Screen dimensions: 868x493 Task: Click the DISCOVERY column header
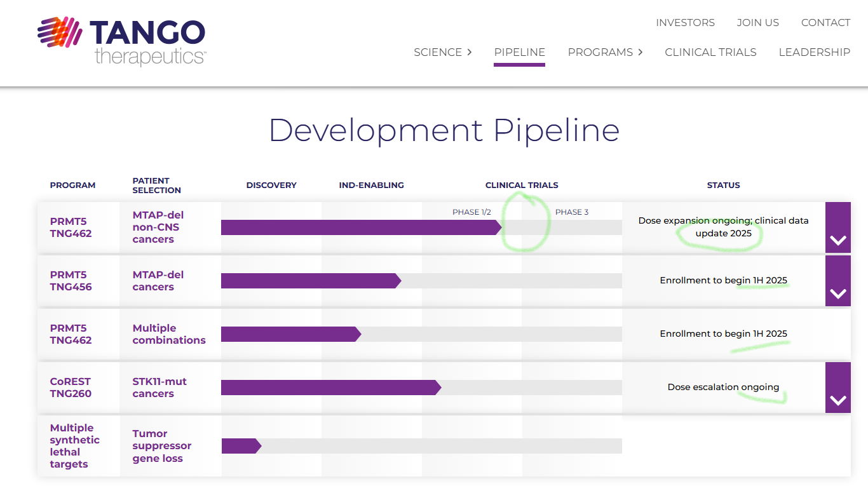pos(271,186)
